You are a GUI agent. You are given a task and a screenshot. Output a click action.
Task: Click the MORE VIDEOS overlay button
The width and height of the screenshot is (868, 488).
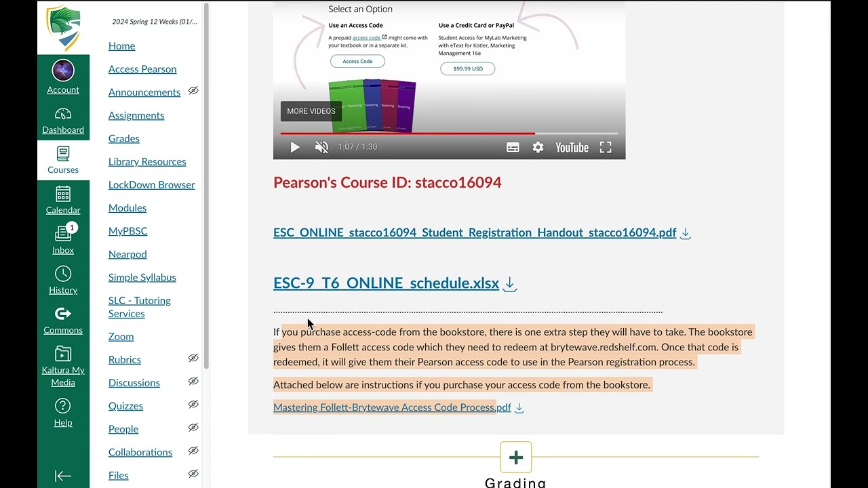coord(311,111)
